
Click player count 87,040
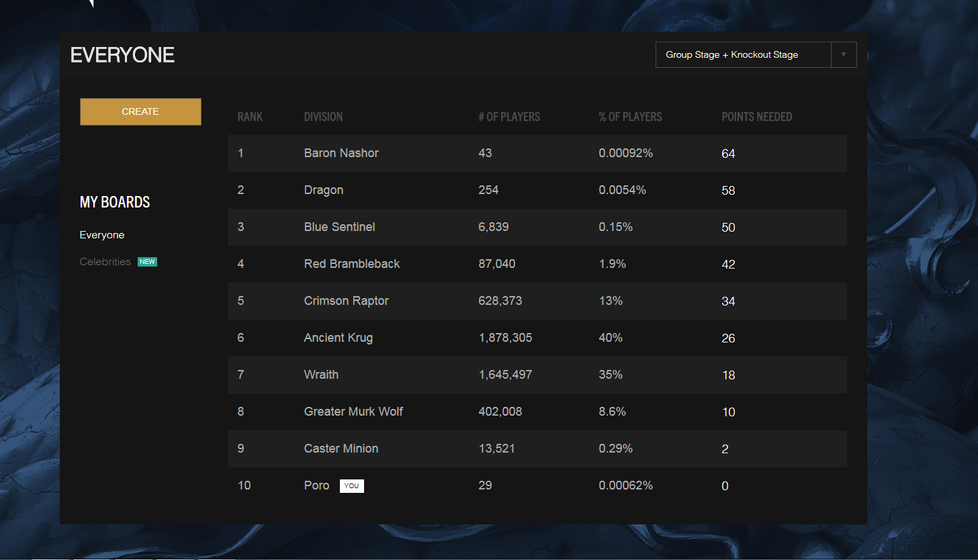click(x=497, y=264)
